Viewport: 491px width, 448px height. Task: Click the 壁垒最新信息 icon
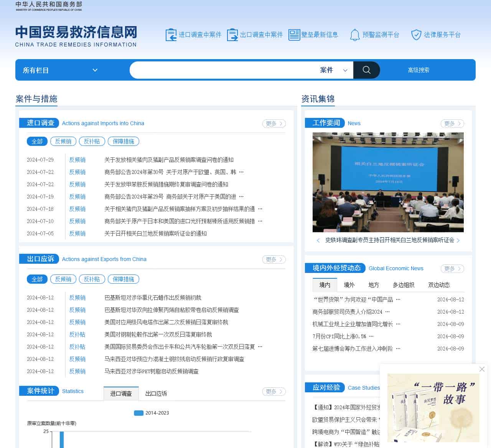(294, 34)
